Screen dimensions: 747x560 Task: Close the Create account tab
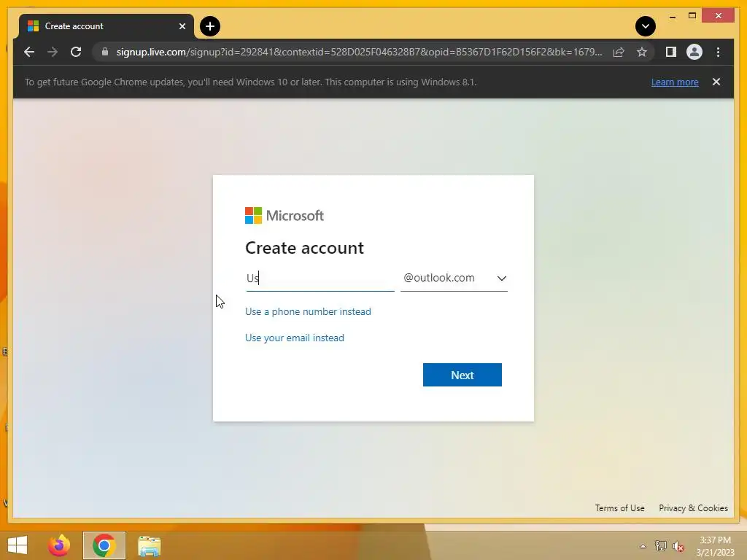click(x=182, y=26)
